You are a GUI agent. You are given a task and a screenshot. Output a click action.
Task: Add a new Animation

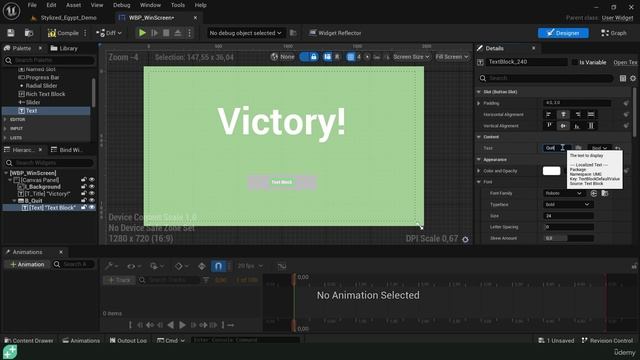27,264
